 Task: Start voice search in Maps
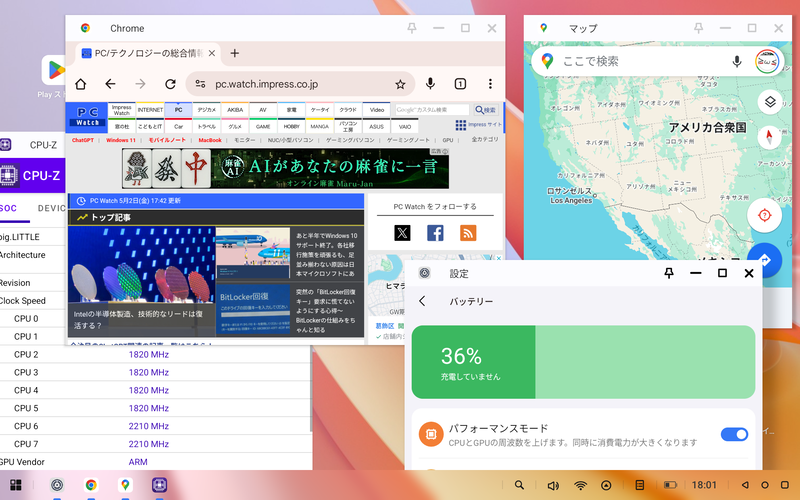coord(737,62)
